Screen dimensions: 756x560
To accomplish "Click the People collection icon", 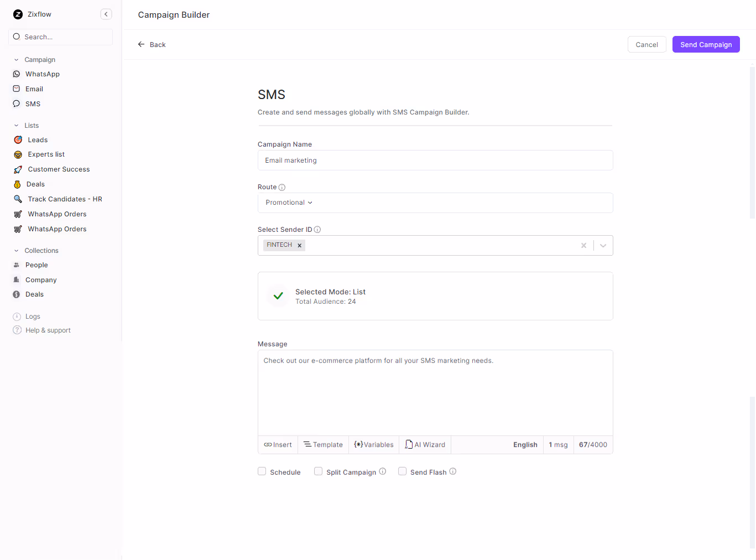I will coord(17,265).
